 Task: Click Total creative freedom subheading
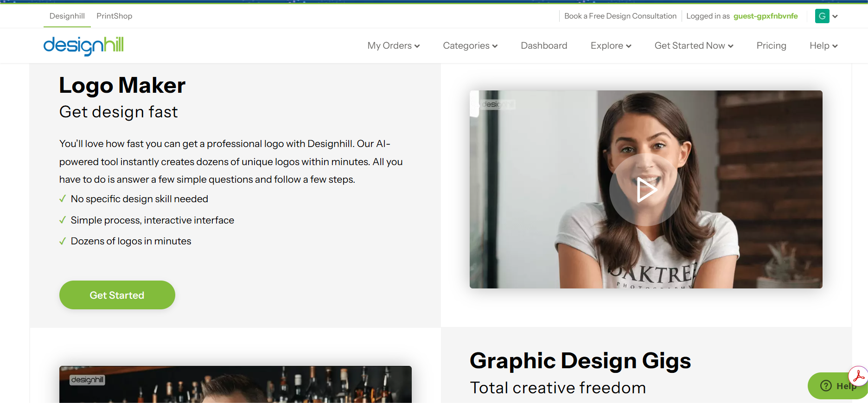click(558, 388)
